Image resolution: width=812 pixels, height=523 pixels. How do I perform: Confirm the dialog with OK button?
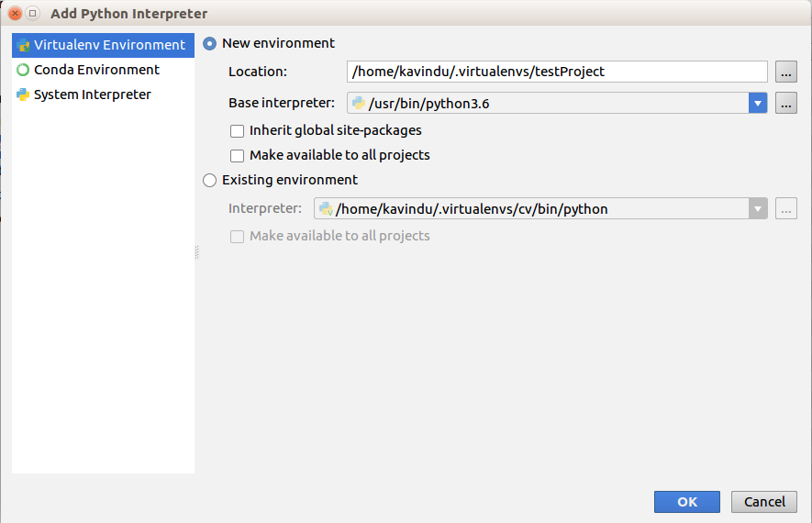coord(687,502)
